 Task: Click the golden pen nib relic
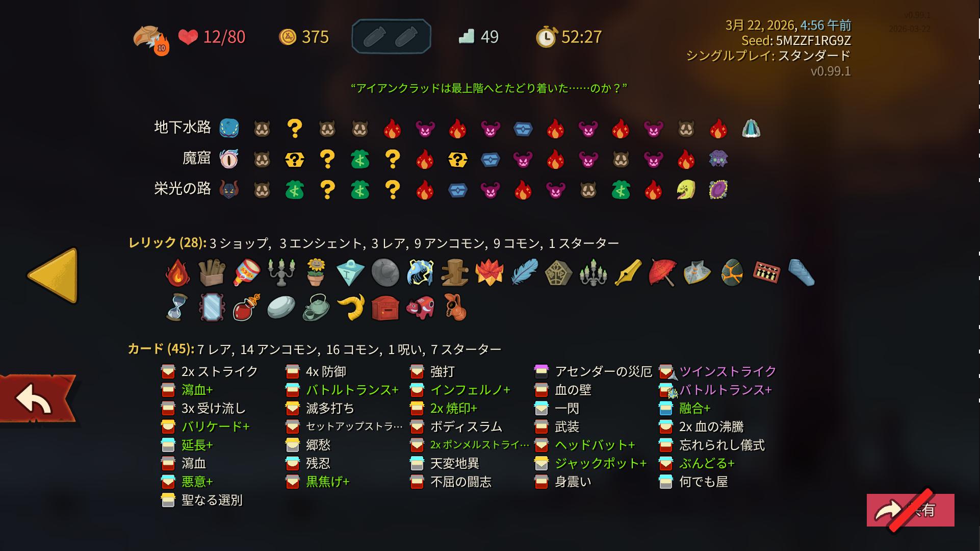tap(628, 272)
